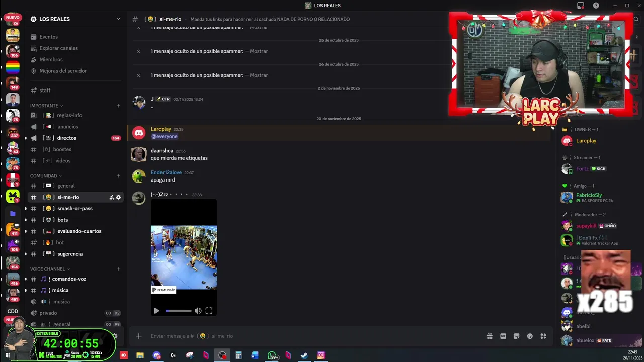Viewport: 644px width, 362px height.
Task: Click the embedded video thumbnail
Action: click(184, 257)
